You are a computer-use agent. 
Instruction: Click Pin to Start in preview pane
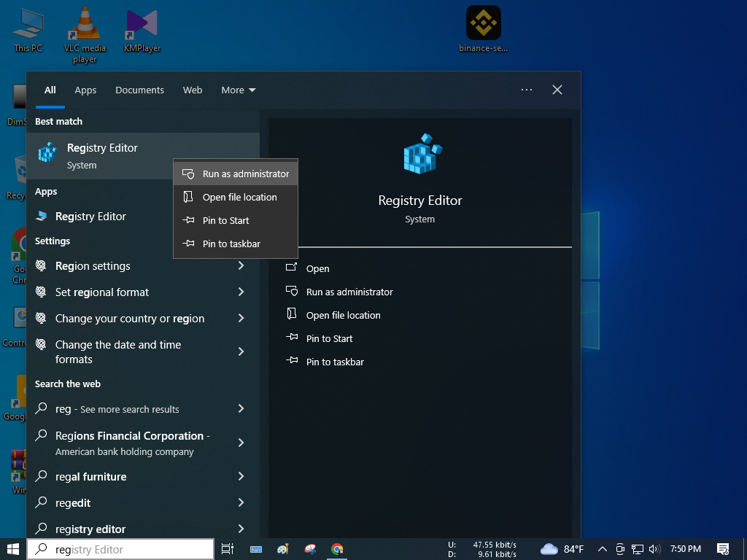click(329, 338)
